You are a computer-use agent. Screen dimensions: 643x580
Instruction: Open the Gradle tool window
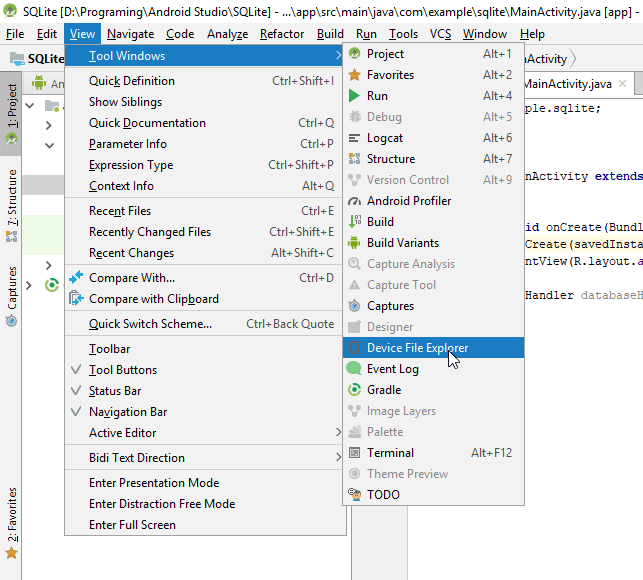[433, 390]
